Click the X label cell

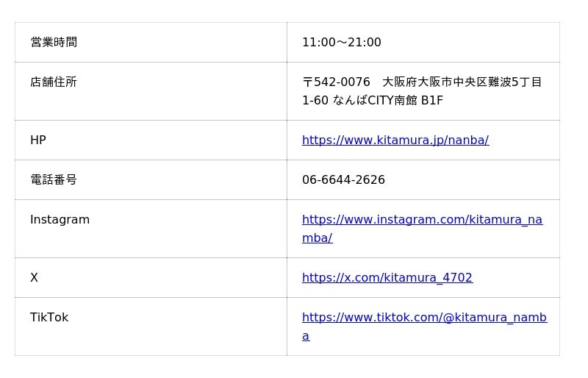[x=151, y=277]
